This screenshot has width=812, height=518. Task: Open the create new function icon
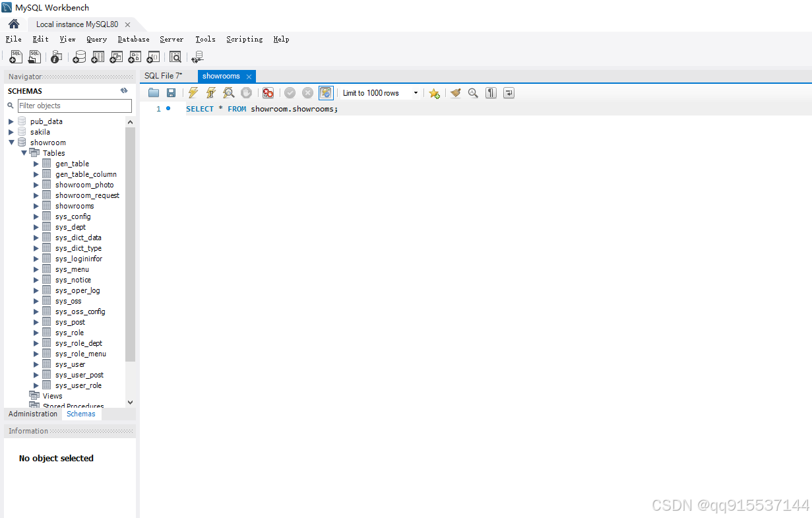(152, 57)
